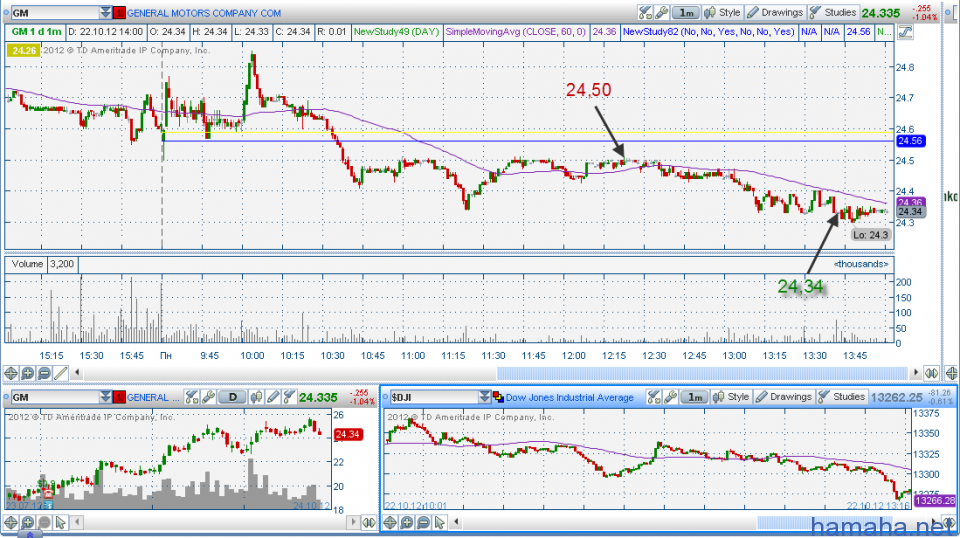Image resolution: width=960 pixels, height=538 pixels.
Task: Click $DJI symbol input field
Action: 434,397
